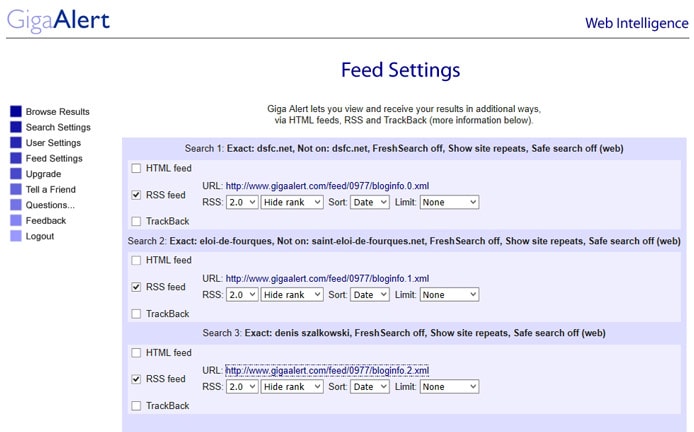Open Sort dropdown for Search 2
The image size is (694, 432).
coord(370,295)
